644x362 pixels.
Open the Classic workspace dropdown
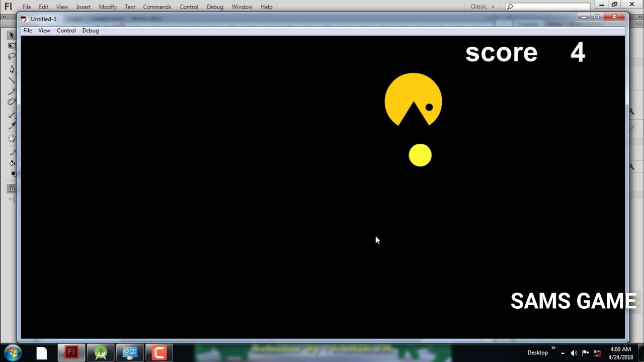point(482,7)
